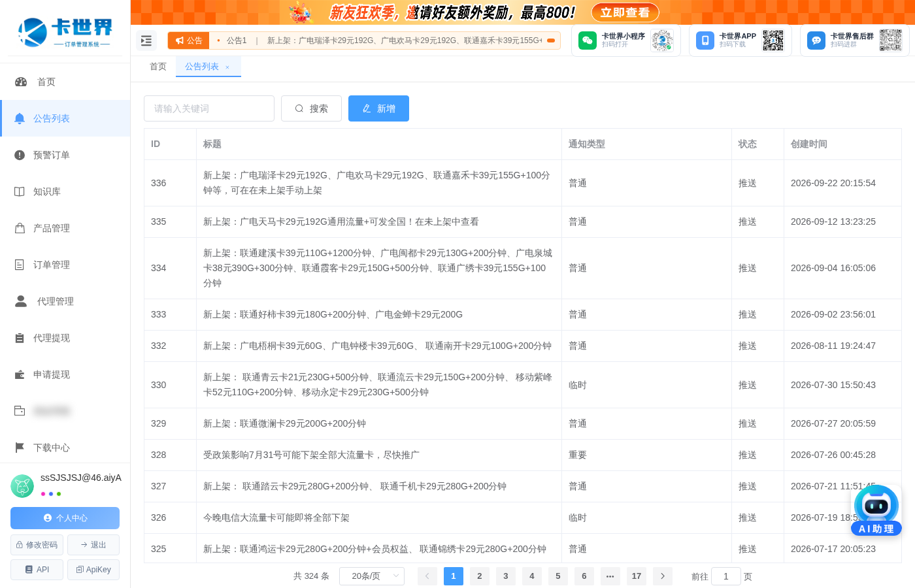The width and height of the screenshot is (915, 588).
Task: Go to page 17 in pagination
Action: point(637,576)
